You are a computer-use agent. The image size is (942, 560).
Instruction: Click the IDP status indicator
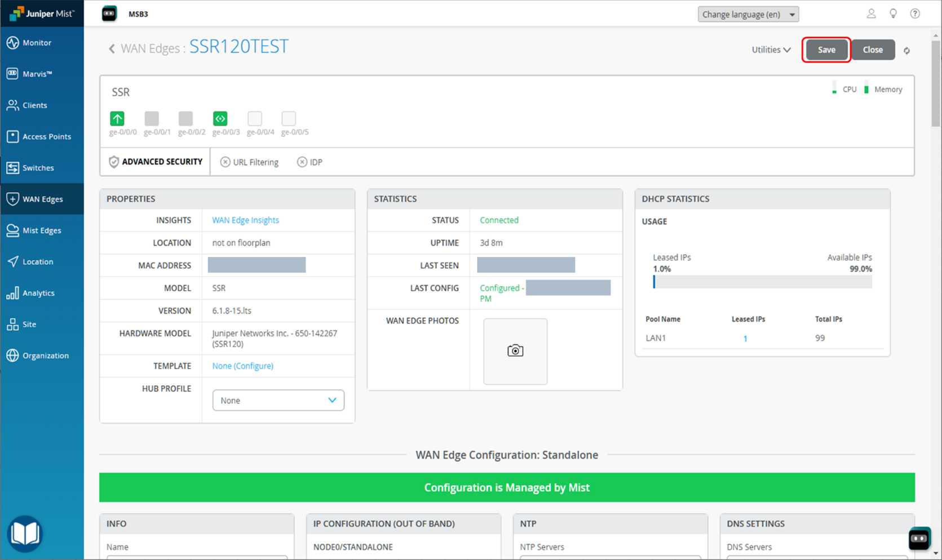pyautogui.click(x=309, y=162)
